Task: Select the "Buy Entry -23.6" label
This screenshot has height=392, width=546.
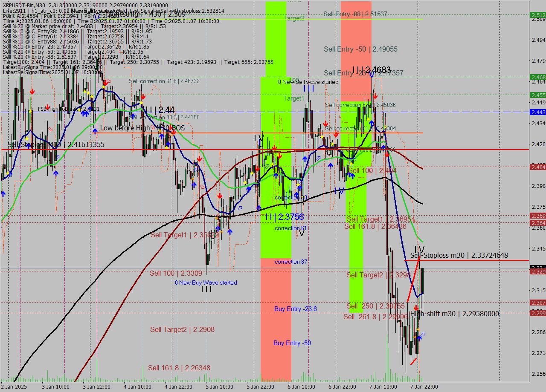Action: (x=296, y=308)
